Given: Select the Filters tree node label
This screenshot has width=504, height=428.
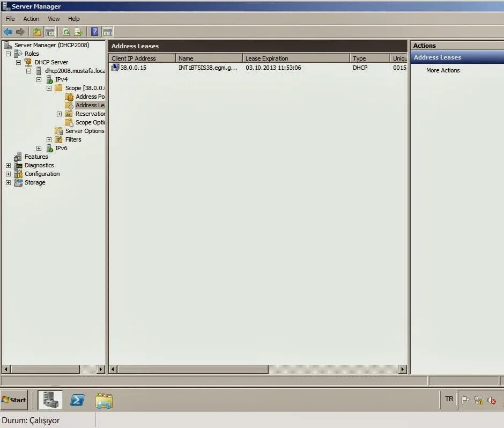Looking at the screenshot, I should 73,139.
